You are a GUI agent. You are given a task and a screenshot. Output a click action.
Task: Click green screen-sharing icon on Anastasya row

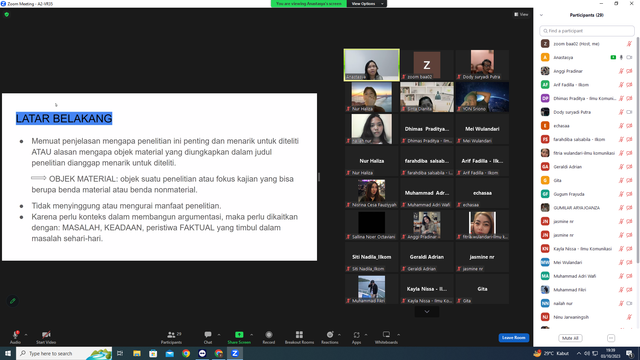613,58
